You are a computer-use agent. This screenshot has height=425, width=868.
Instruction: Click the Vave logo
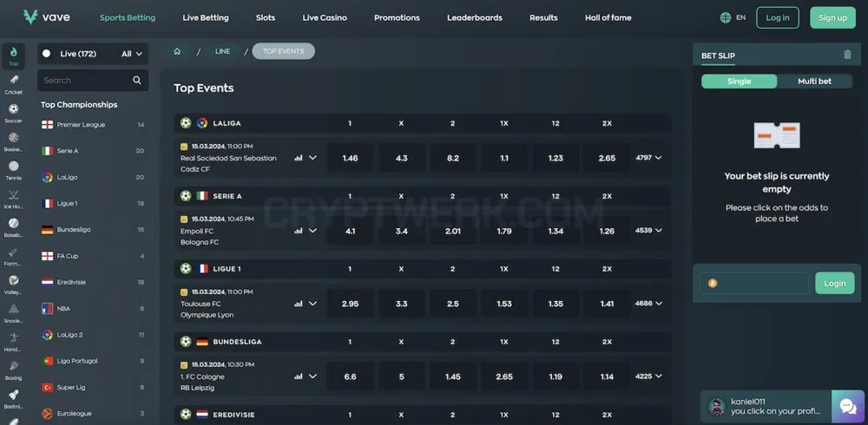coord(47,17)
